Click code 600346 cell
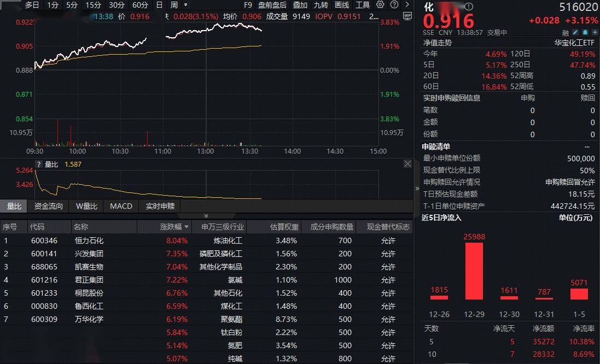 [44, 240]
